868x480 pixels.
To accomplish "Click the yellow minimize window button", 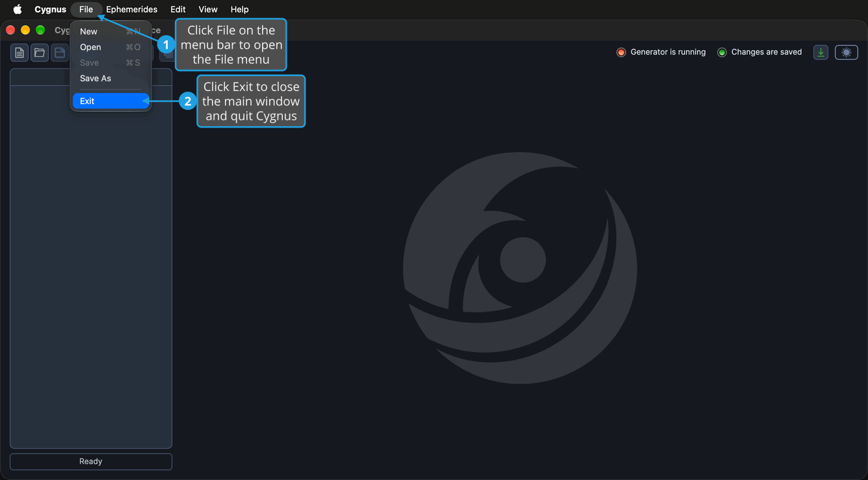I will pos(25,30).
